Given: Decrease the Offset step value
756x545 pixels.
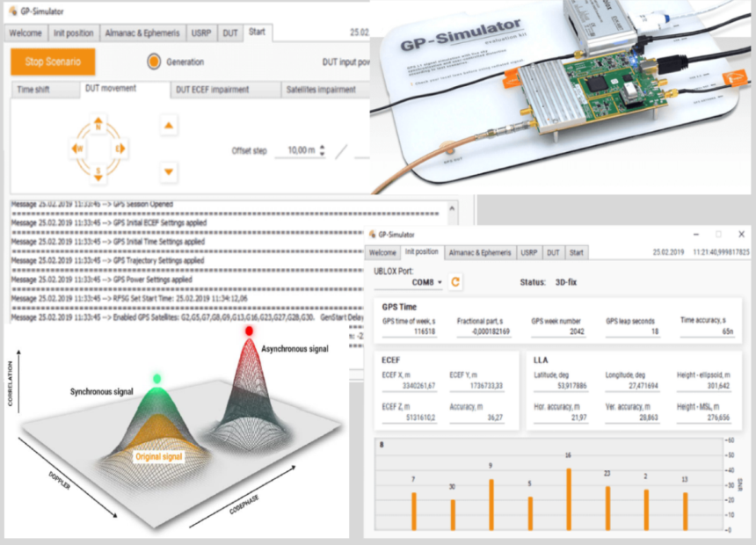Looking at the screenshot, I should pos(322,154).
